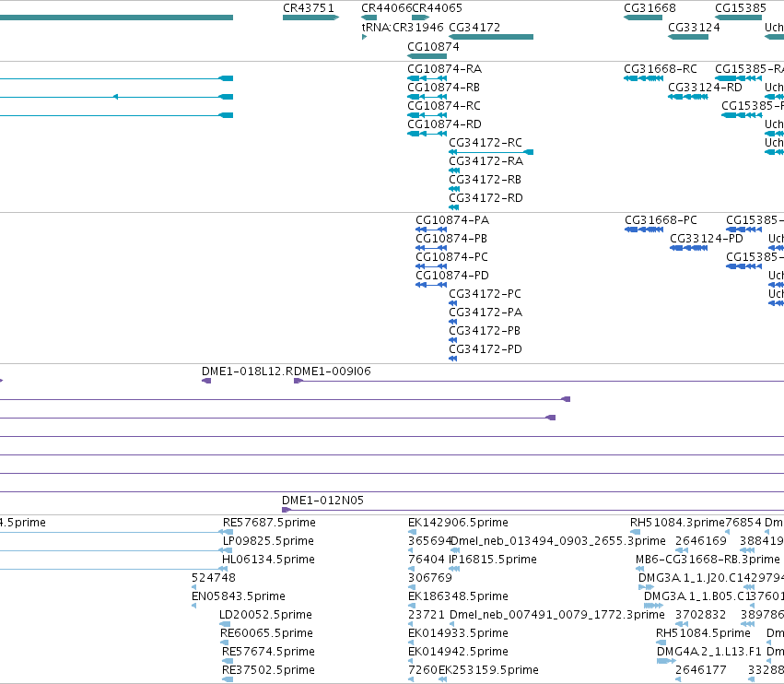Viewport: 784px width, 684px height.
Task: Click EST IP16815.5prime
Action: (x=493, y=560)
